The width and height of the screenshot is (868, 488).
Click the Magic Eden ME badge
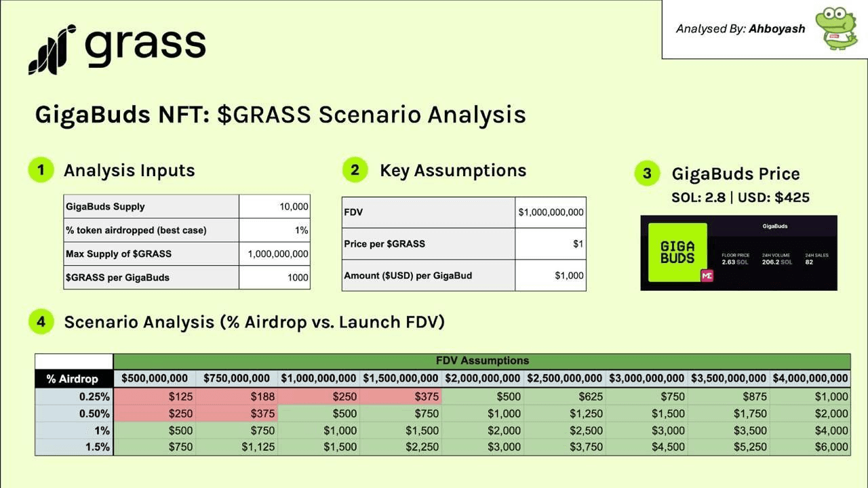pos(707,276)
